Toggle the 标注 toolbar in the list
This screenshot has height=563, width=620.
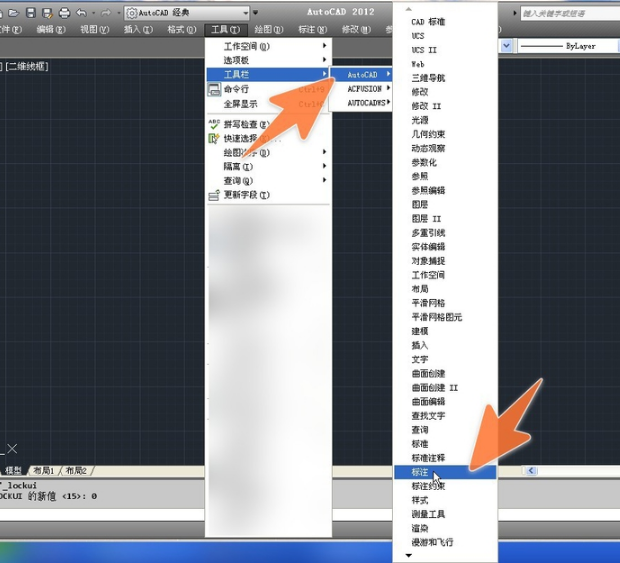coord(420,471)
